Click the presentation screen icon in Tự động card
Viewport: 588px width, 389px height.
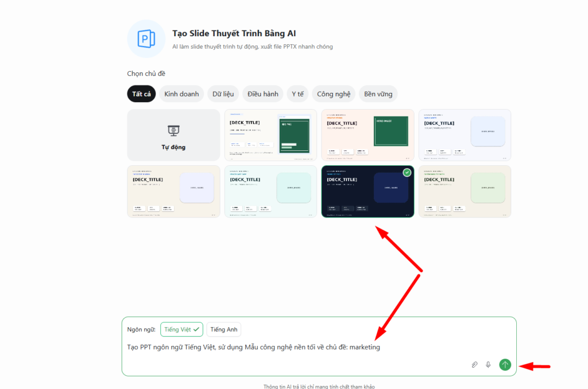[x=173, y=131]
